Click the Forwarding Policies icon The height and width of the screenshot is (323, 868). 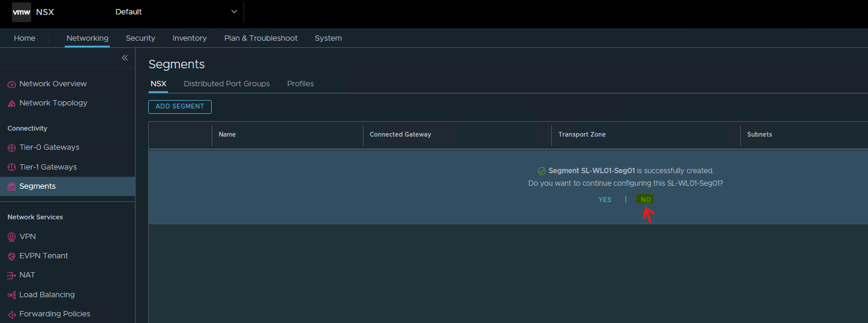pyautogui.click(x=11, y=314)
